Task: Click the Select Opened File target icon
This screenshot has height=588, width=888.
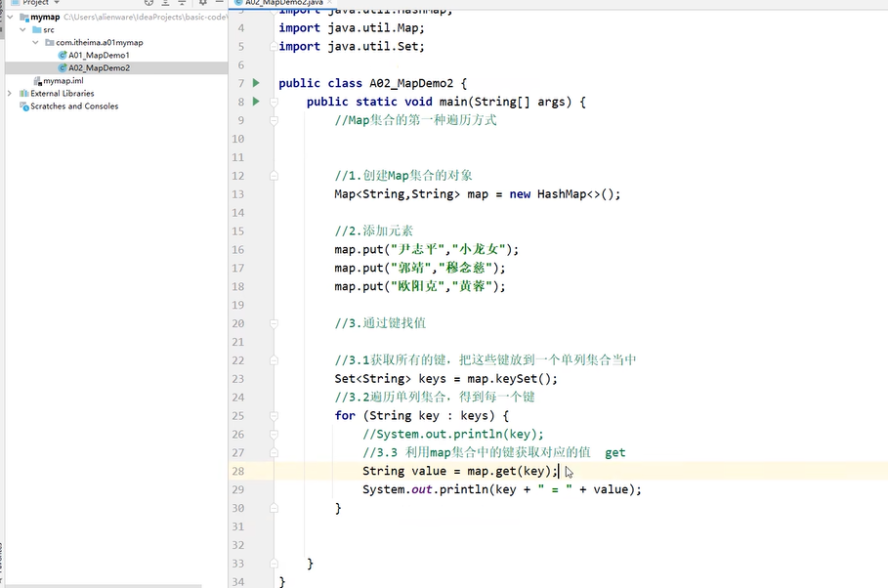Action: click(x=148, y=4)
